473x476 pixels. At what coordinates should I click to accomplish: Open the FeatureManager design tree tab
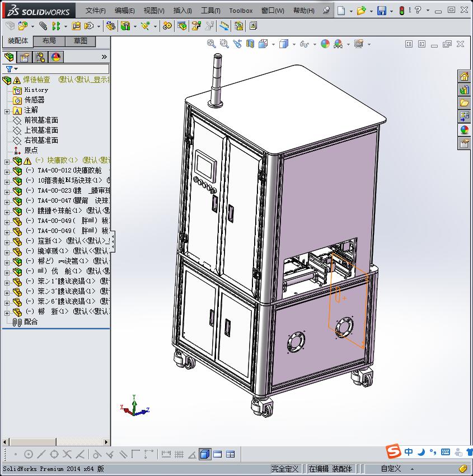point(9,57)
